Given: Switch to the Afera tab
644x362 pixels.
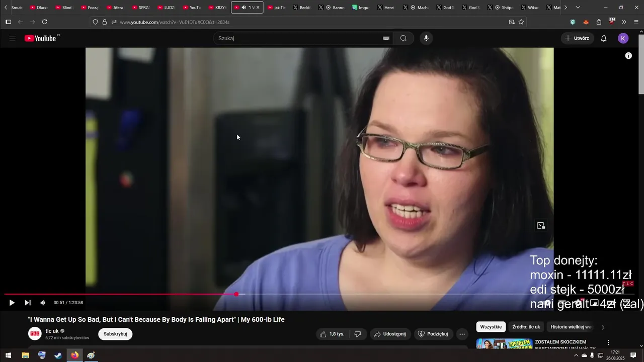Looking at the screenshot, I should pos(115,8).
